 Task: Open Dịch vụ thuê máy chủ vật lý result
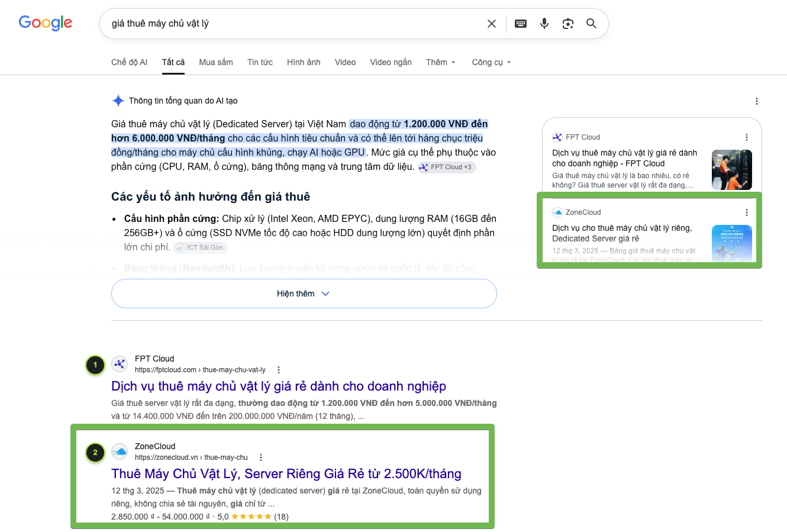click(x=279, y=386)
